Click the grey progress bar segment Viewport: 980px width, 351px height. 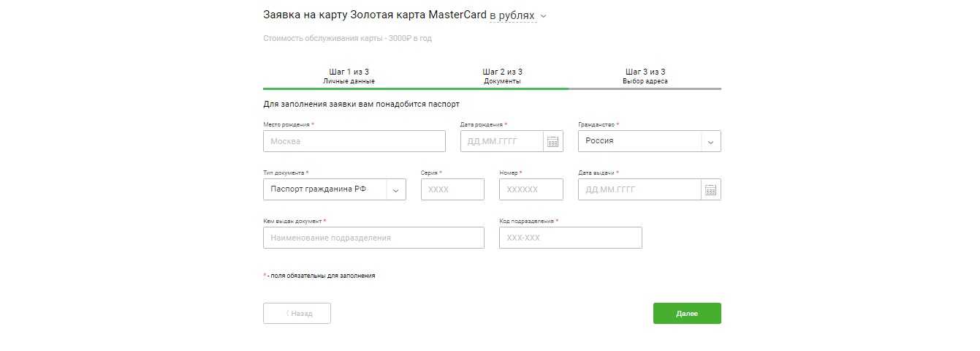[x=645, y=88]
